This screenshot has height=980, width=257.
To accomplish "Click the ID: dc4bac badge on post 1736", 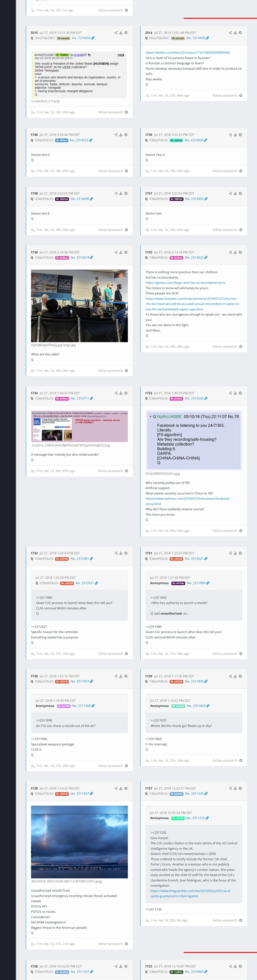I will 62,258.
